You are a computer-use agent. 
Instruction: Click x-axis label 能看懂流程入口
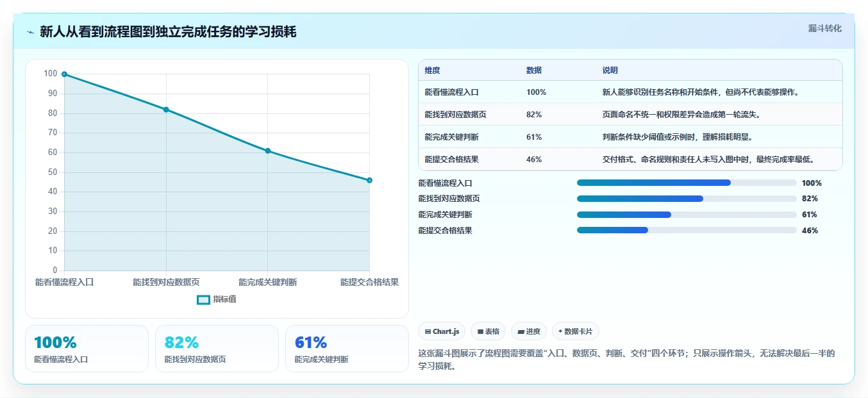click(x=64, y=282)
